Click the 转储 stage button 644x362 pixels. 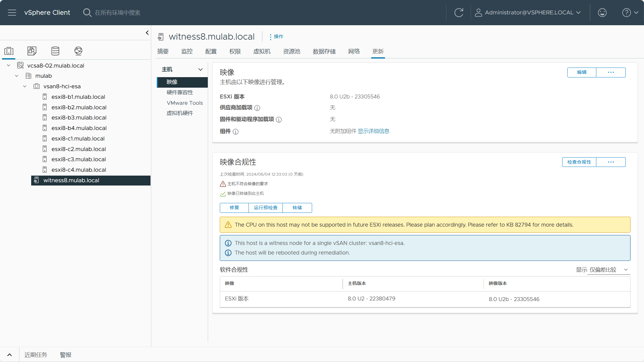(x=297, y=208)
